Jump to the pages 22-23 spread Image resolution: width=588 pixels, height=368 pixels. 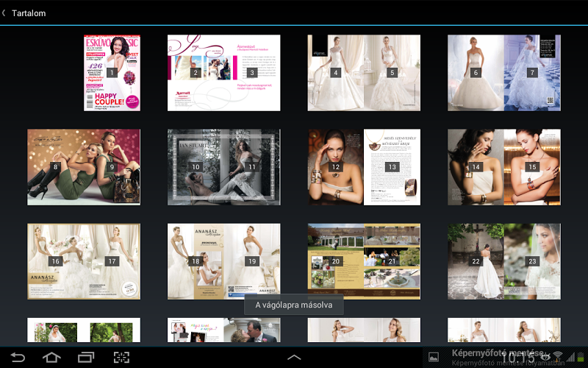503,261
